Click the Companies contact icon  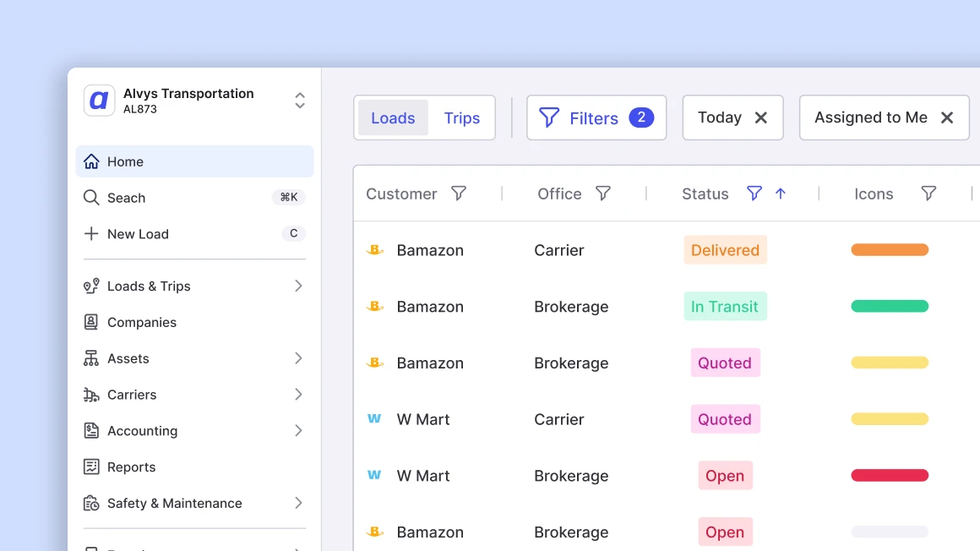[x=91, y=322]
